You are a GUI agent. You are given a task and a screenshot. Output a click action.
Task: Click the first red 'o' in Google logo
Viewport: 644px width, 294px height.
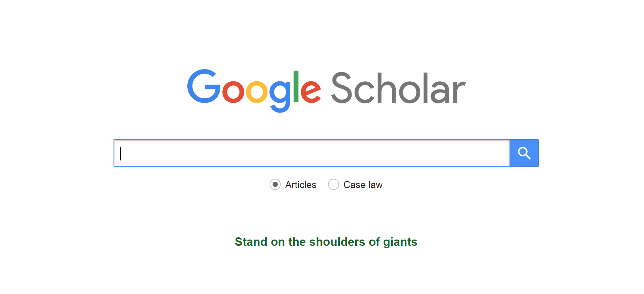(233, 92)
